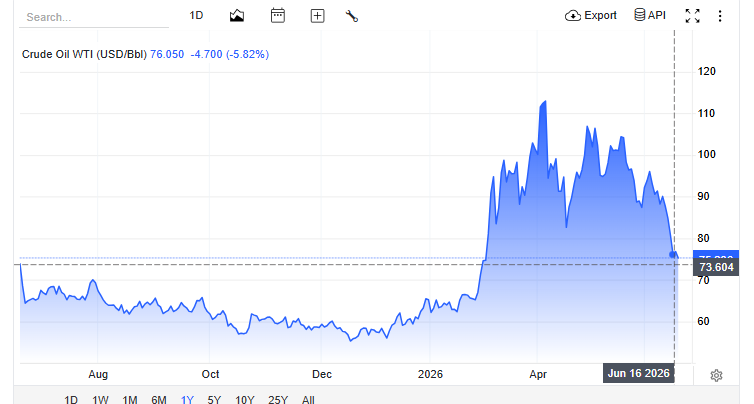Click the 100 price axis label
Viewport: 754px width, 404px height.
tap(706, 154)
